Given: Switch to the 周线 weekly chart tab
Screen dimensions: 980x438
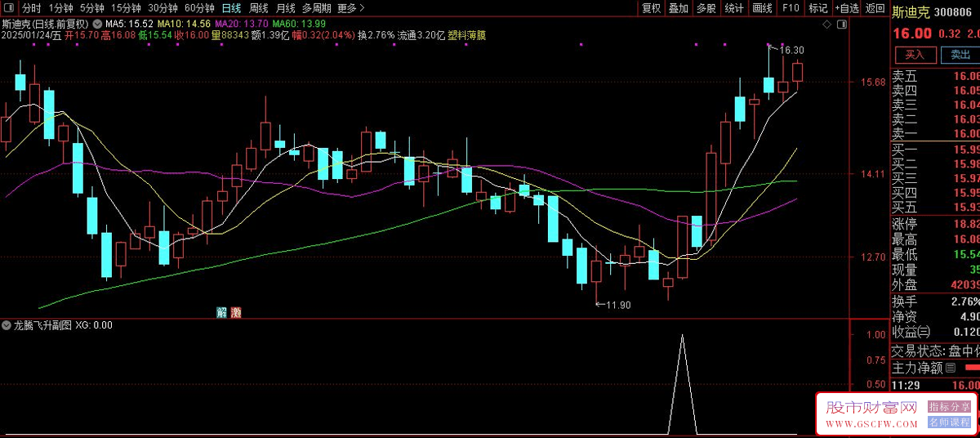Looking at the screenshot, I should tap(259, 8).
